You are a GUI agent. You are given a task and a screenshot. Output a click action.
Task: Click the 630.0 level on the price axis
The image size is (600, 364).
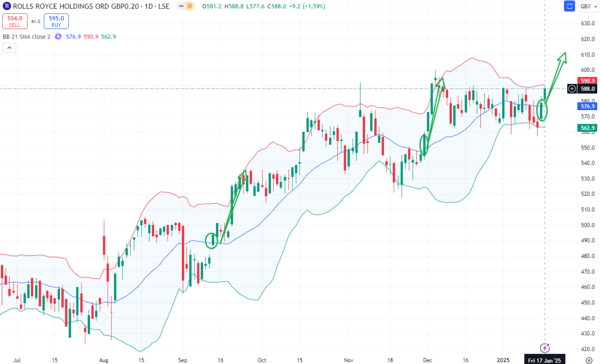588,23
